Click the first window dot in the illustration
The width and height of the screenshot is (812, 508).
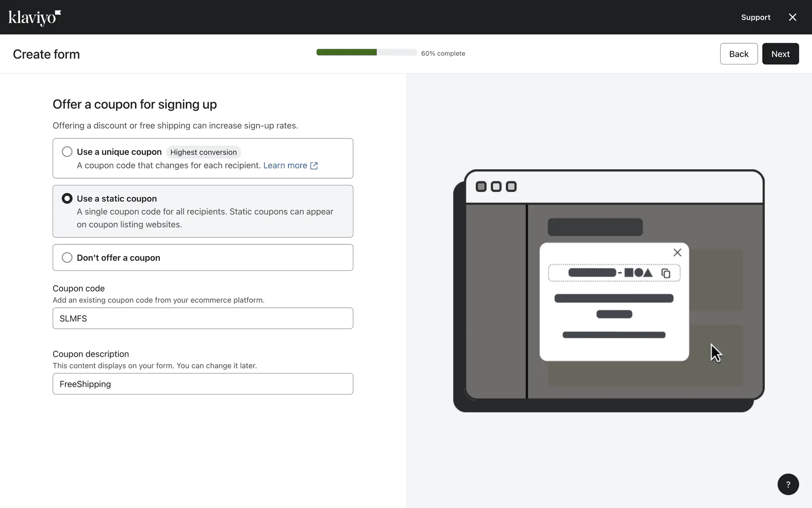(x=481, y=187)
